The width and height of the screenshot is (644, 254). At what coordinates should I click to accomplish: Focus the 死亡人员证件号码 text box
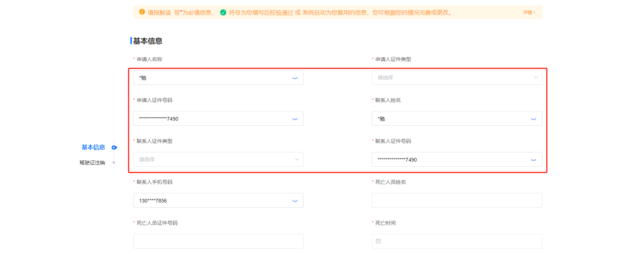click(x=218, y=241)
